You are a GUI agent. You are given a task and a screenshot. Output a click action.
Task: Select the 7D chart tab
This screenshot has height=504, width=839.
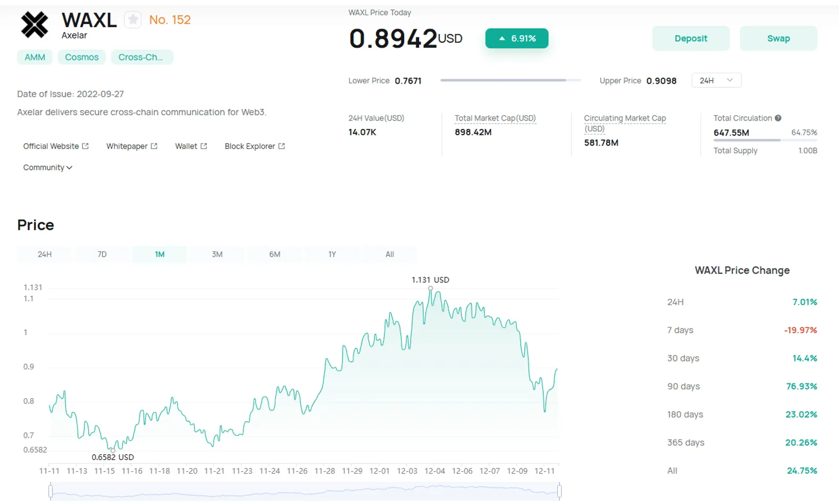[x=102, y=254]
